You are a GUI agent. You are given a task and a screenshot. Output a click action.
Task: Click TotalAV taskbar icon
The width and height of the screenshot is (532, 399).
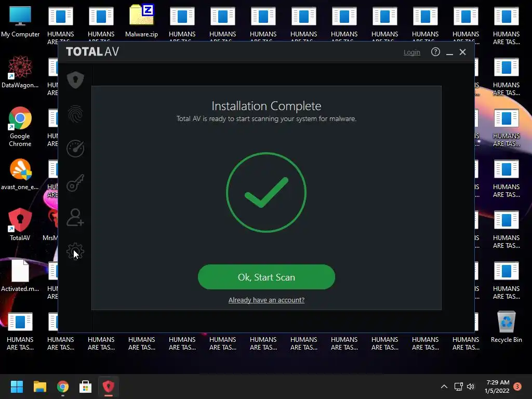point(108,387)
